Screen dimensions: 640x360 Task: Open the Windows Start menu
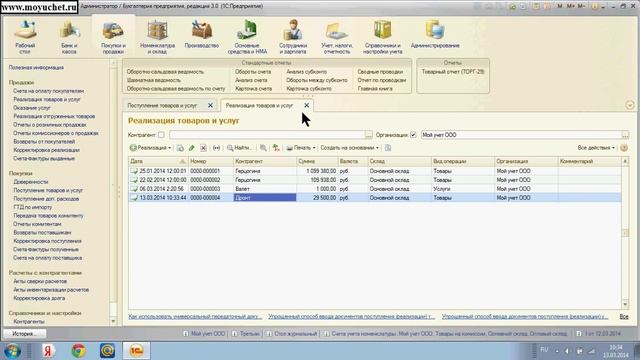13,351
